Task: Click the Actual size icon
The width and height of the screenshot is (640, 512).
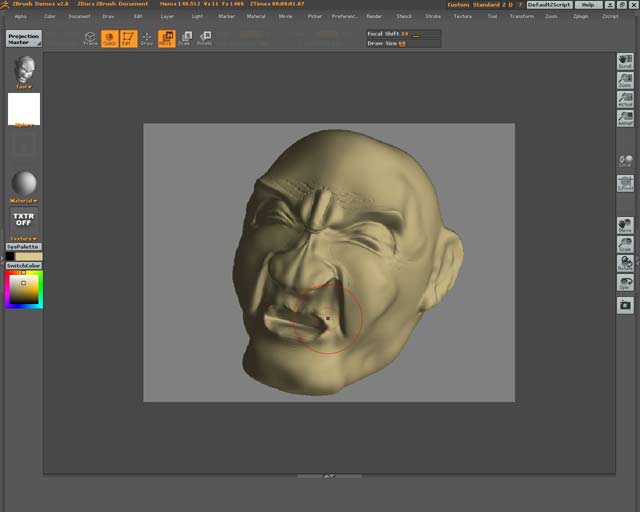Action: [x=625, y=99]
